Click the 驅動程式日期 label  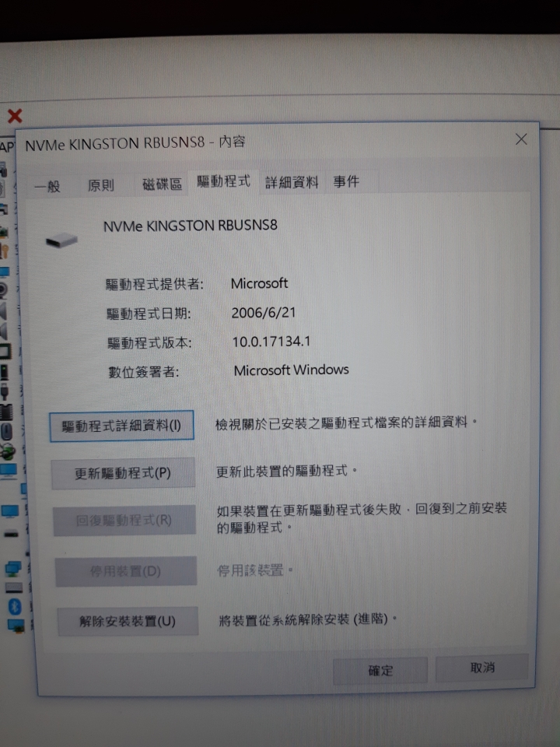pyautogui.click(x=148, y=314)
